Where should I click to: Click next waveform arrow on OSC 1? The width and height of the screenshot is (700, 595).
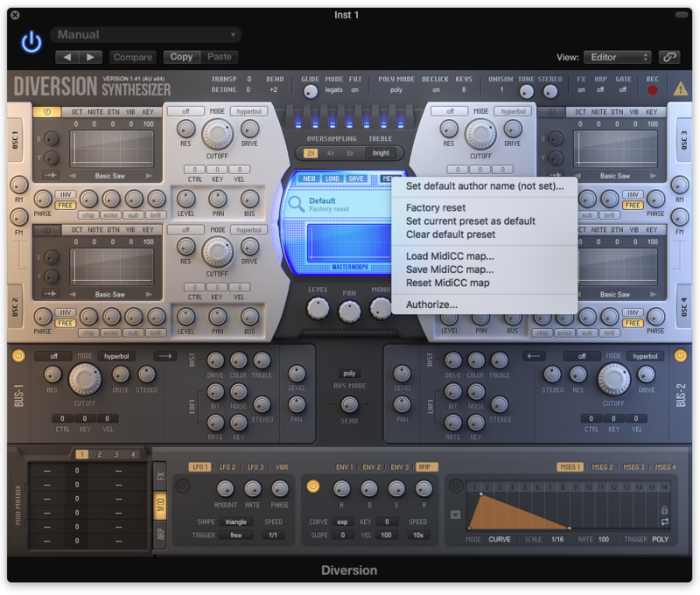point(148,175)
